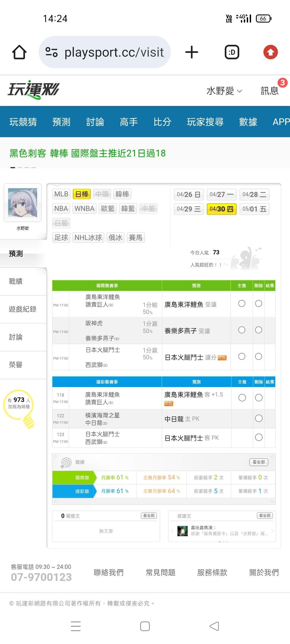Open the tab switcher icon
This screenshot has height=644, width=290.
[x=232, y=52]
